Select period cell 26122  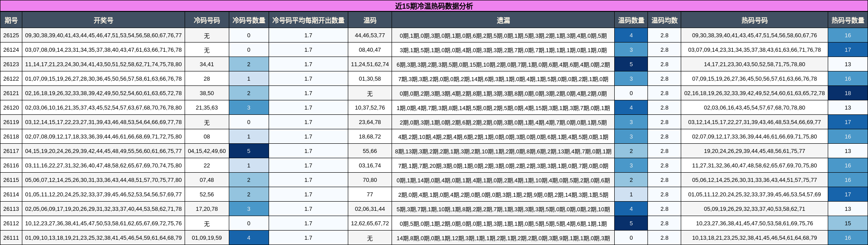[11, 79]
